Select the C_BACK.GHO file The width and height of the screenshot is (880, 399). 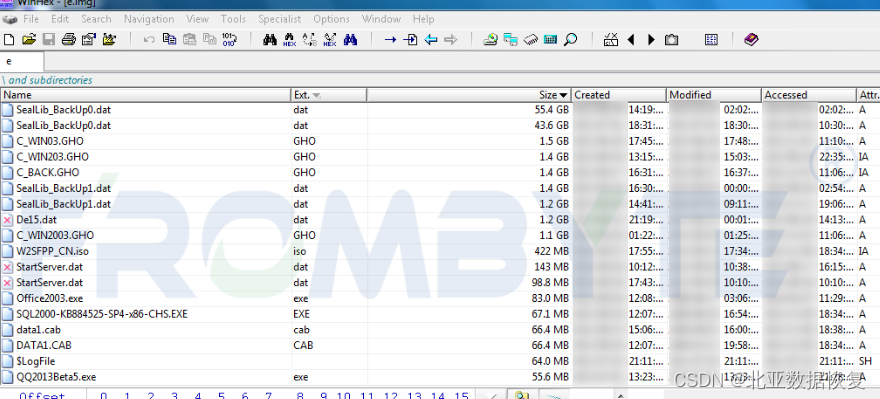(48, 172)
